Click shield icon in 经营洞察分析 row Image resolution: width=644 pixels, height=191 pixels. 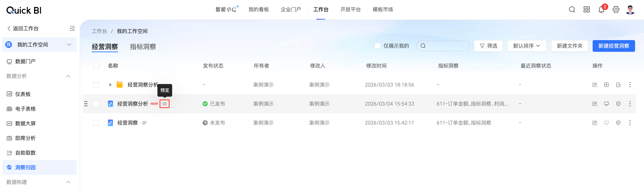click(618, 104)
